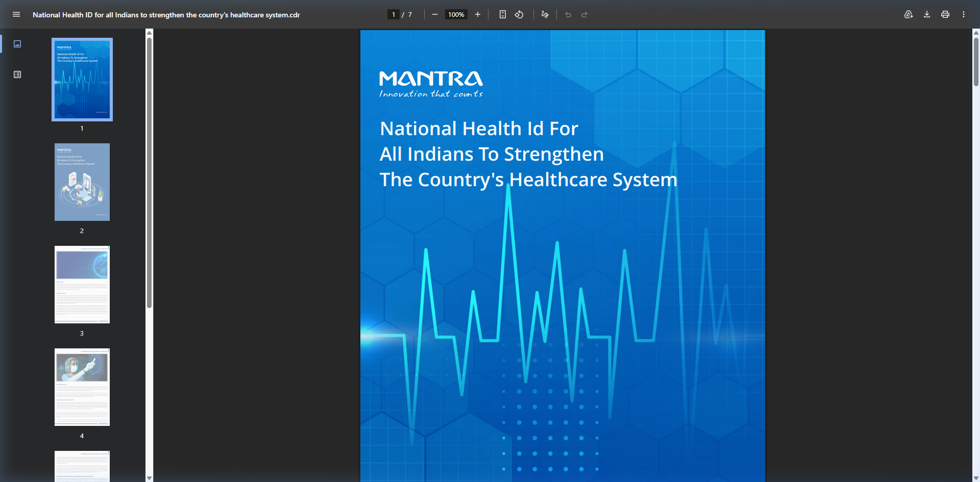Open the hamburger menu sidebar toggle

tap(16, 14)
